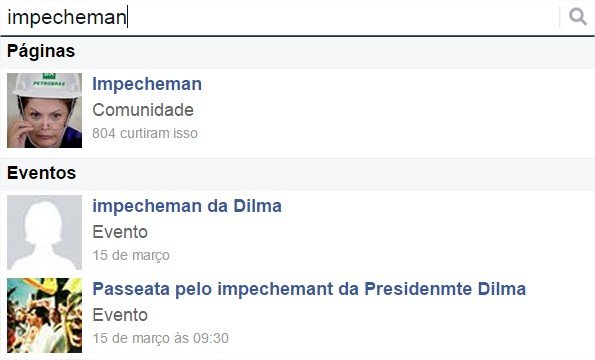Click 'Evento' label under Passeata event
The image size is (595, 360).
coord(120,315)
